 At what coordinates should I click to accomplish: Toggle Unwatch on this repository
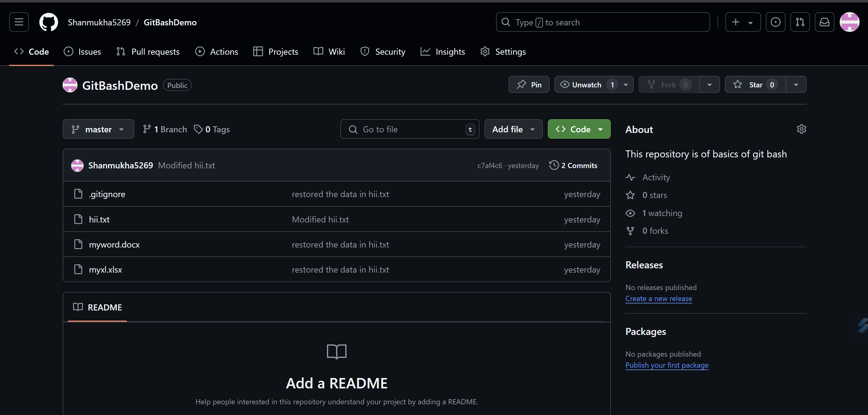[x=586, y=85]
